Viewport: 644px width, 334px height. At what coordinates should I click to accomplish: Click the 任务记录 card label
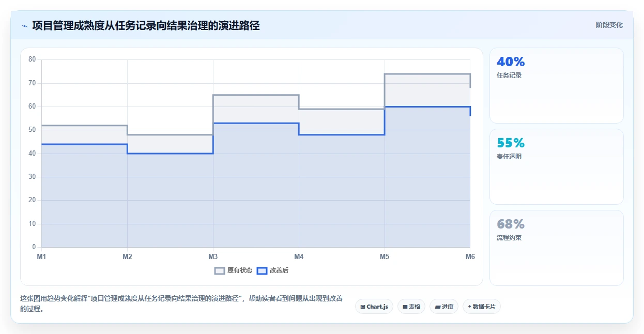click(x=509, y=75)
